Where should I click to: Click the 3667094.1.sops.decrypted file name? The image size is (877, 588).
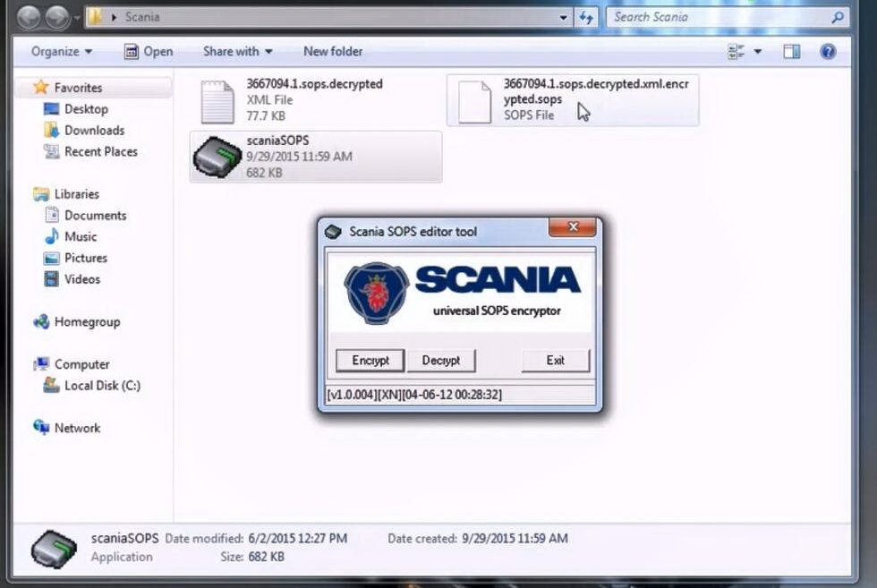314,84
